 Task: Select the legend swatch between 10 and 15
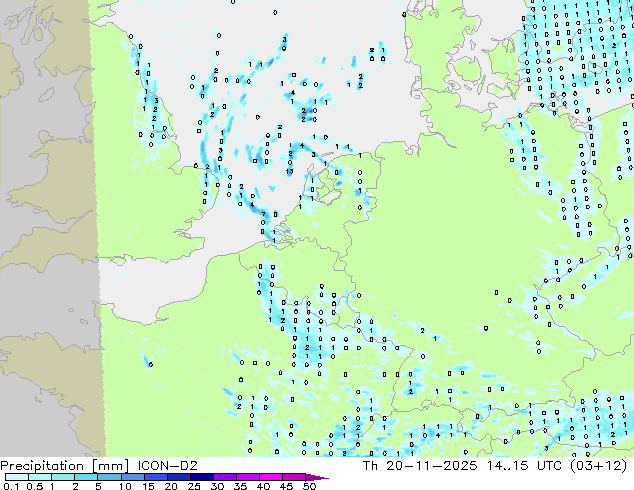click(132, 477)
